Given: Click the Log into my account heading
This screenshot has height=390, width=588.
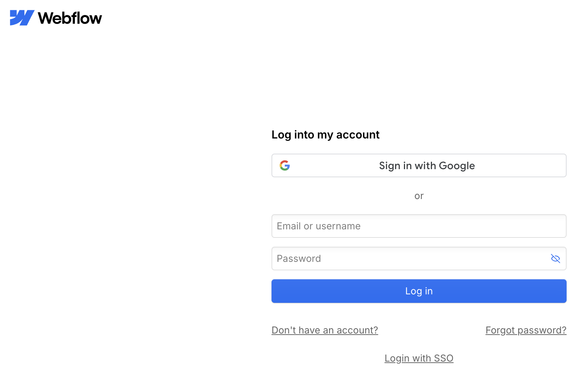Looking at the screenshot, I should (326, 135).
